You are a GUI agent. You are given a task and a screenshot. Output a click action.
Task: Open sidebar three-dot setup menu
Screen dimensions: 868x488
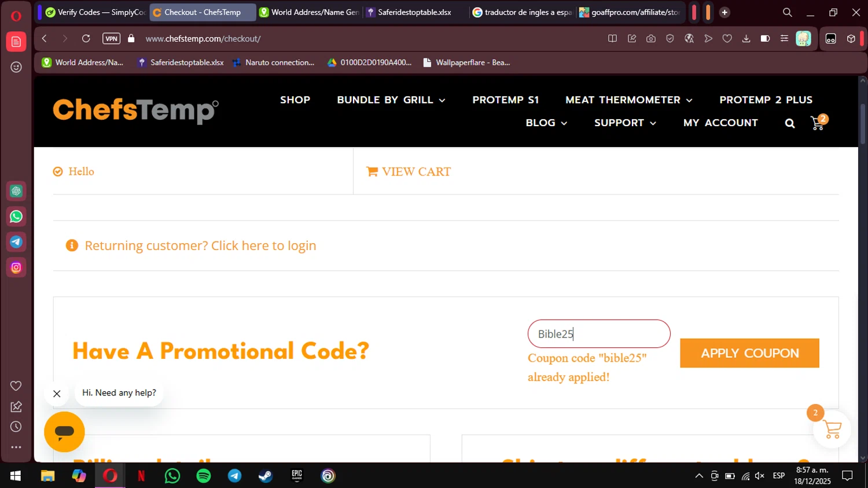16,447
